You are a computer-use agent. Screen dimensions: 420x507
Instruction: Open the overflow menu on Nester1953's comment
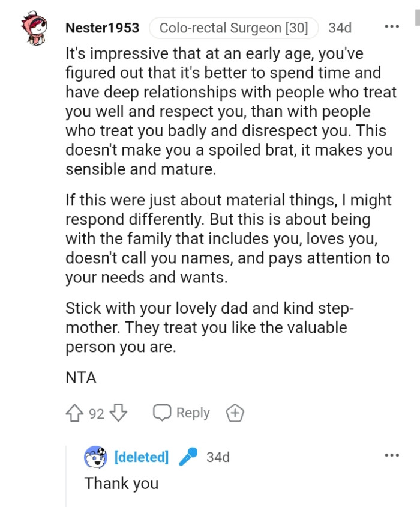392,26
